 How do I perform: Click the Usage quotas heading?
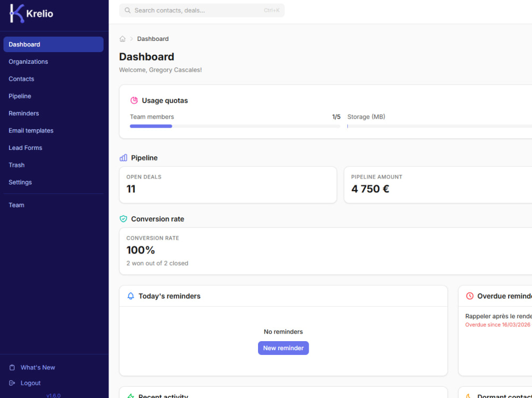tap(164, 100)
